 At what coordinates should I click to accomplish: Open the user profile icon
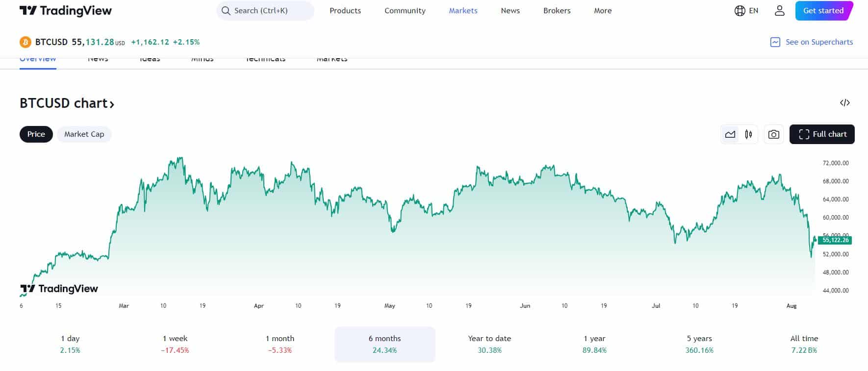coord(780,11)
